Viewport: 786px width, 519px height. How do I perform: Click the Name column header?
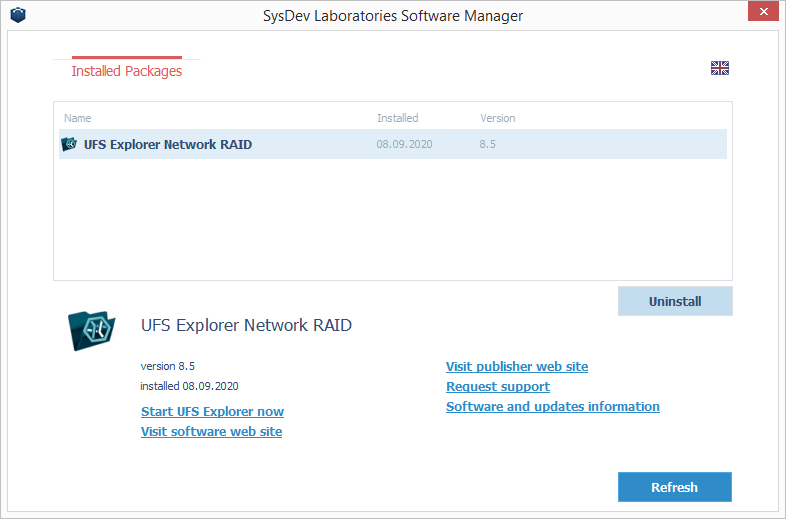point(78,118)
